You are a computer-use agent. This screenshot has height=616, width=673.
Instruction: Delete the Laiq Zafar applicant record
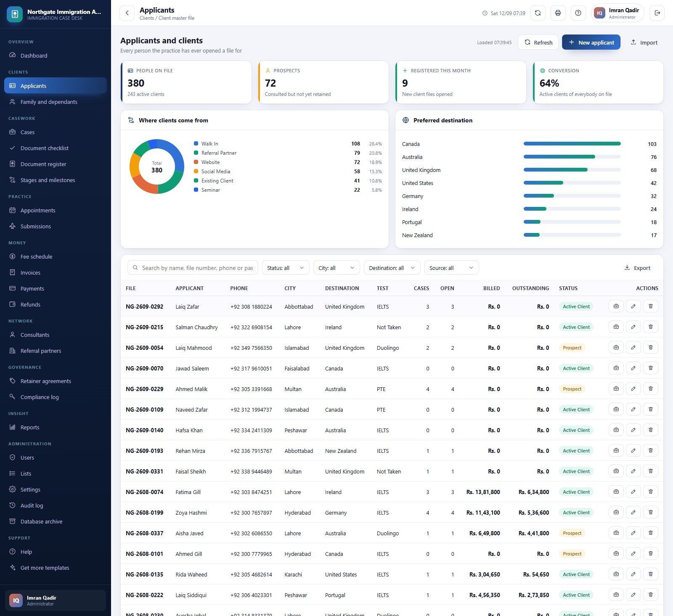(650, 306)
